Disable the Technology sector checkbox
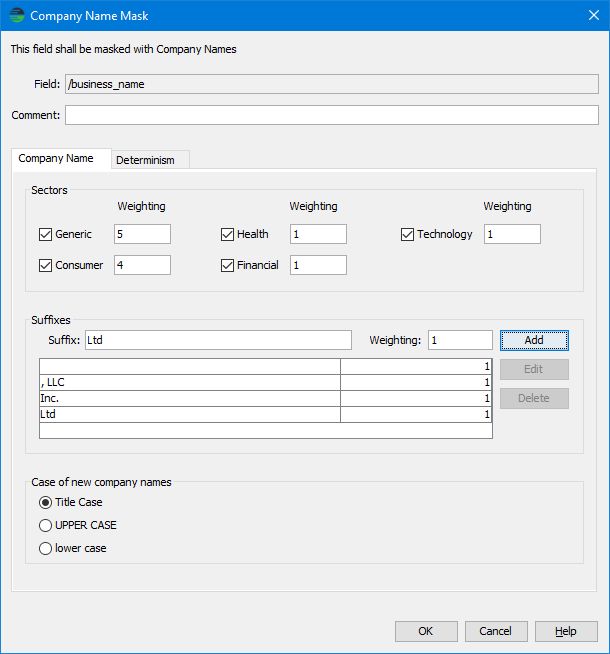The height and width of the screenshot is (654, 610). (407, 234)
